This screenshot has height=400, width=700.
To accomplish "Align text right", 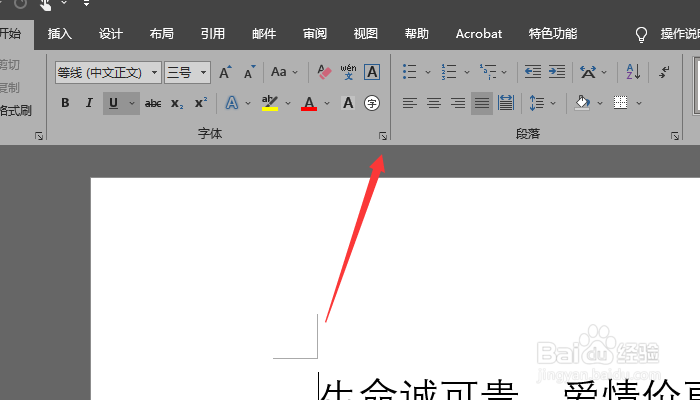I will click(x=458, y=103).
